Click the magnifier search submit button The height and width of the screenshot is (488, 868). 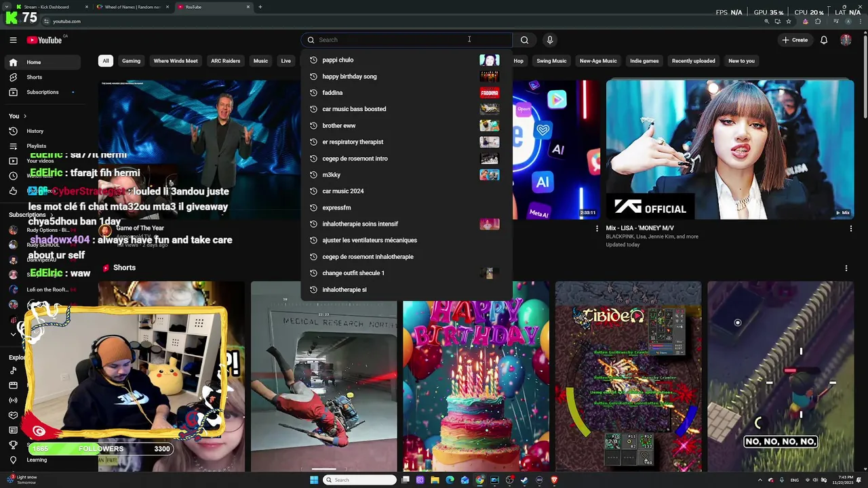click(x=524, y=40)
